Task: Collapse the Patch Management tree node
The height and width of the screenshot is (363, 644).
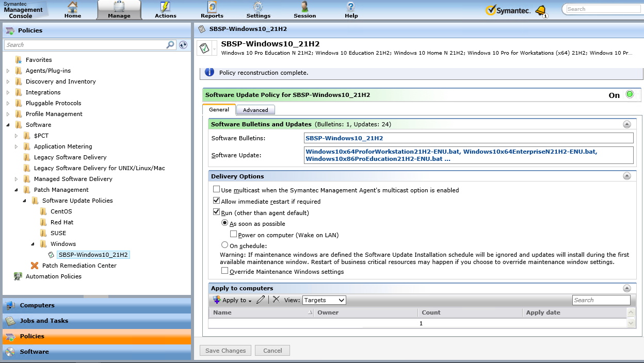Action: 17,190
